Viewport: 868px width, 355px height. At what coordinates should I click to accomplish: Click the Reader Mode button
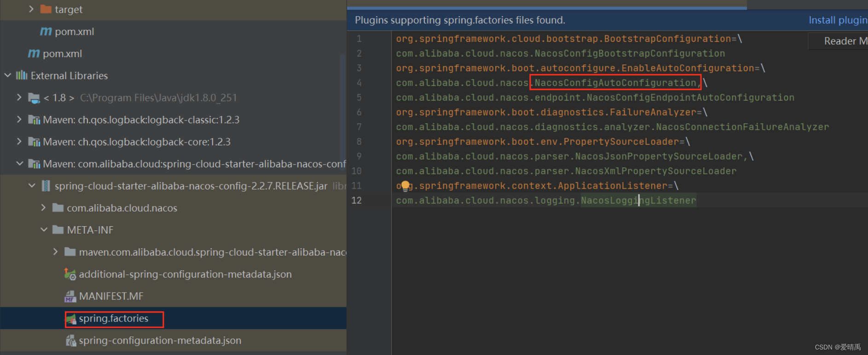pyautogui.click(x=838, y=41)
